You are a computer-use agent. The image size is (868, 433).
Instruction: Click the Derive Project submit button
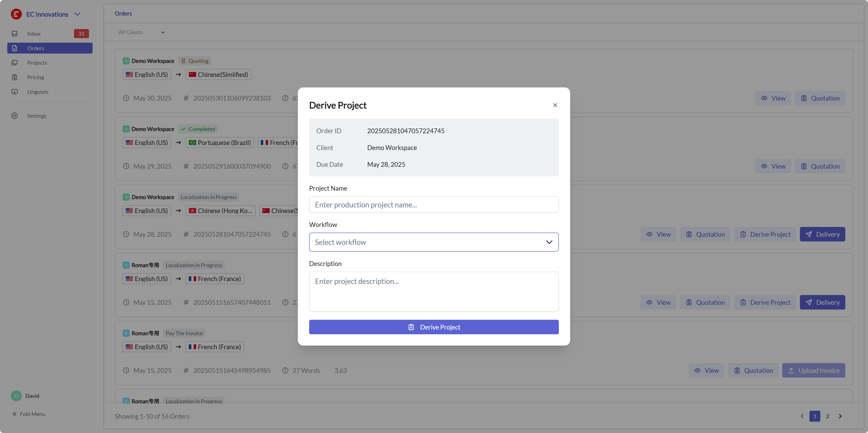tap(434, 327)
